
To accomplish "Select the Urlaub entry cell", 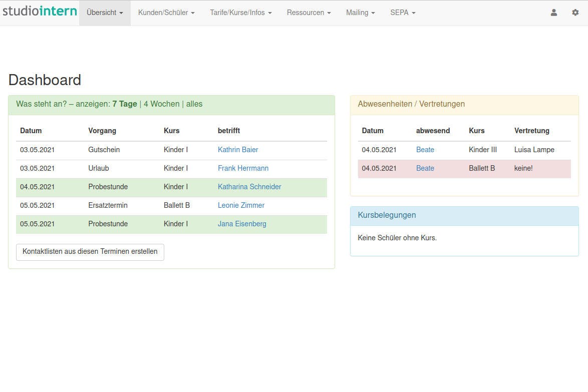I will click(98, 168).
